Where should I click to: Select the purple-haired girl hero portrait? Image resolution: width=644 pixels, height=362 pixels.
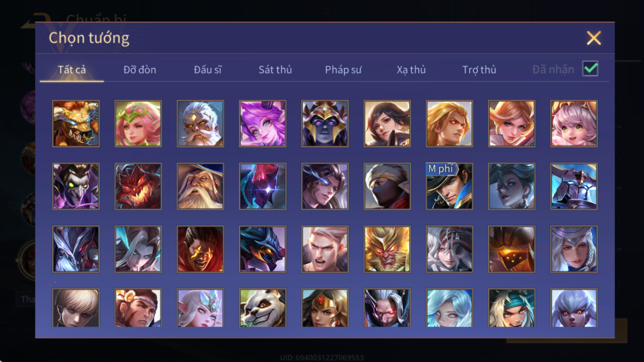(x=262, y=124)
